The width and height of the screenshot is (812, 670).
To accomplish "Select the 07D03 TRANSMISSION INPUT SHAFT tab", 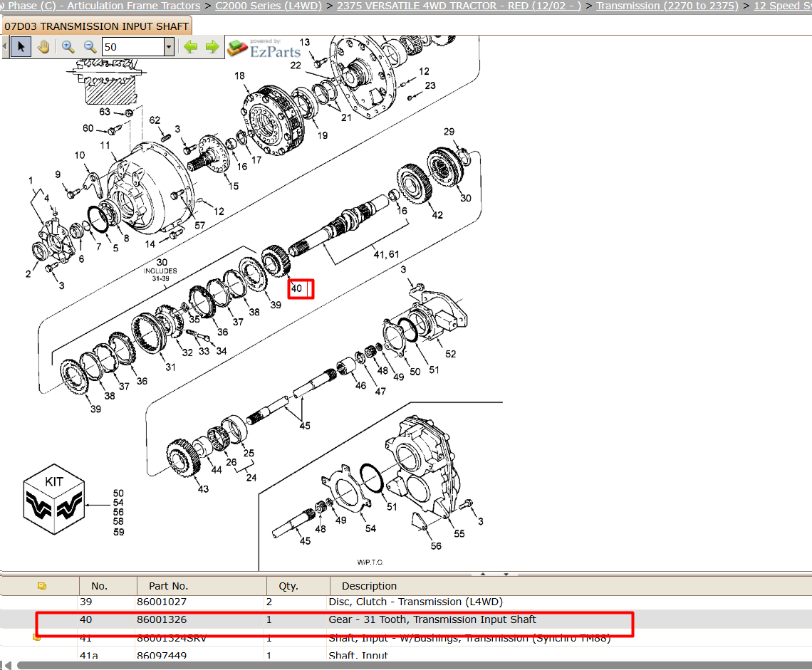I will pos(96,26).
